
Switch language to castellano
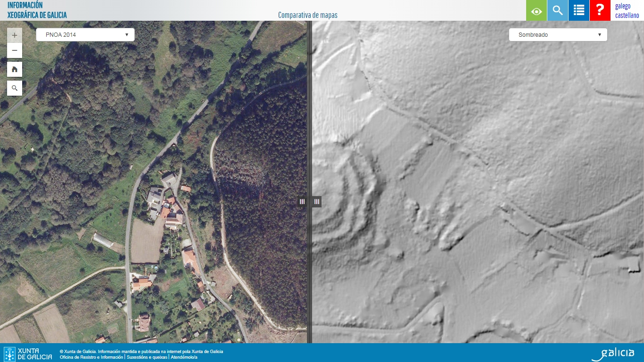coord(627,16)
